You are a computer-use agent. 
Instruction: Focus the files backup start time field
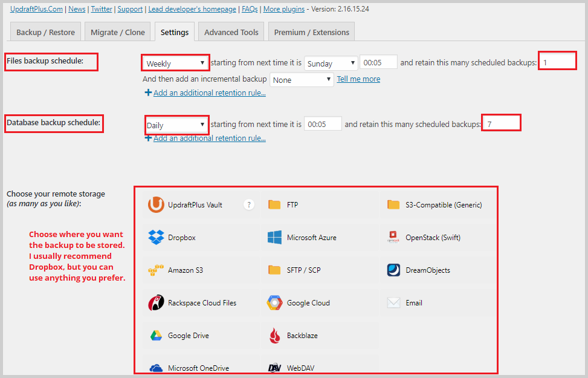click(378, 62)
